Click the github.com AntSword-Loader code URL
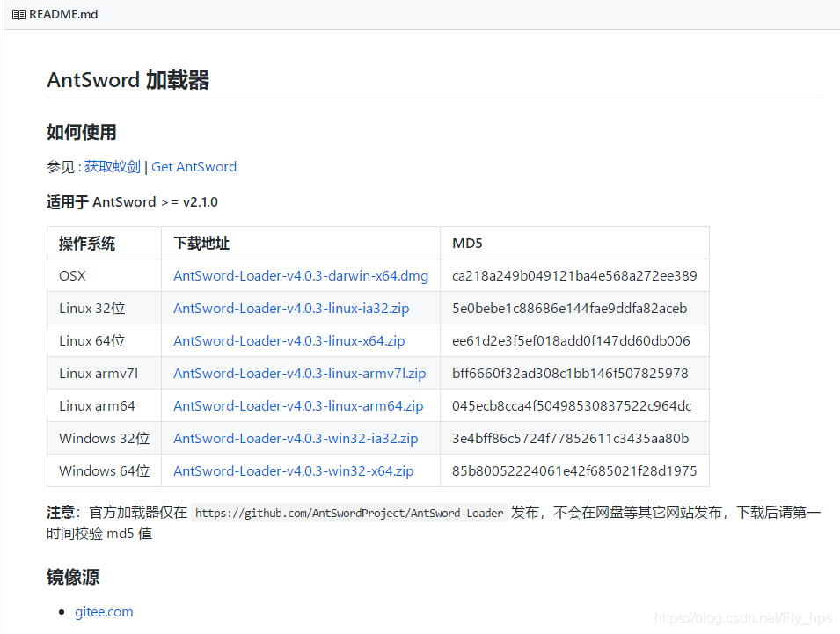The height and width of the screenshot is (634, 840). (x=349, y=513)
